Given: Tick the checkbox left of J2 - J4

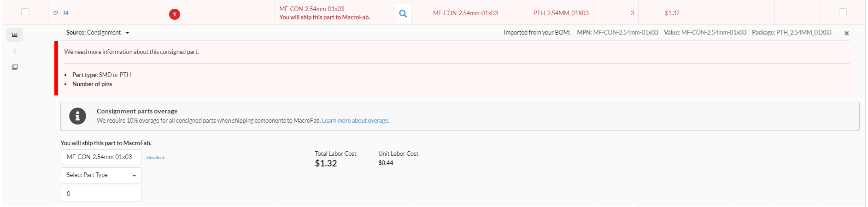Looking at the screenshot, I should [25, 12].
